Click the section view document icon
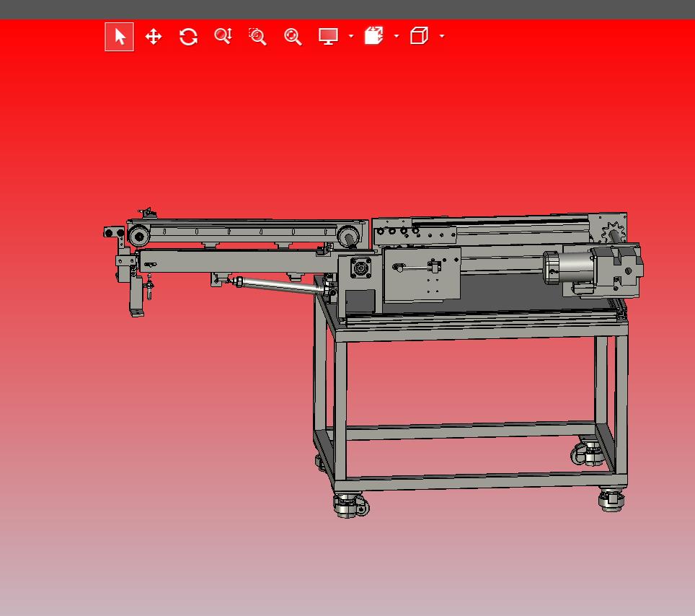The height and width of the screenshot is (616, 695). [374, 36]
